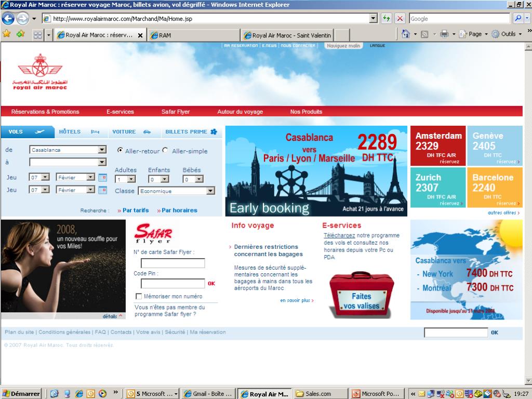The height and width of the screenshot is (399, 532).
Task: Expand the address bar history dropdown
Action: (x=373, y=18)
